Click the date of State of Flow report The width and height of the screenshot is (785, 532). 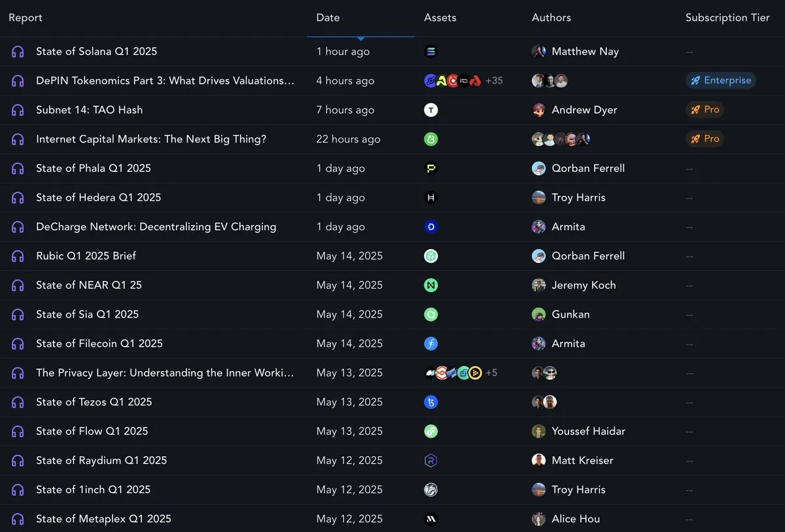349,431
